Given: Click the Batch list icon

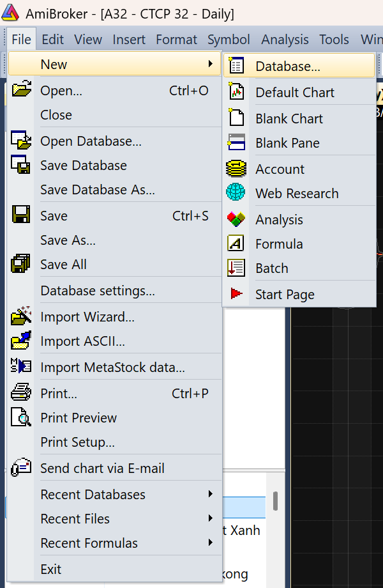Looking at the screenshot, I should pos(236,267).
